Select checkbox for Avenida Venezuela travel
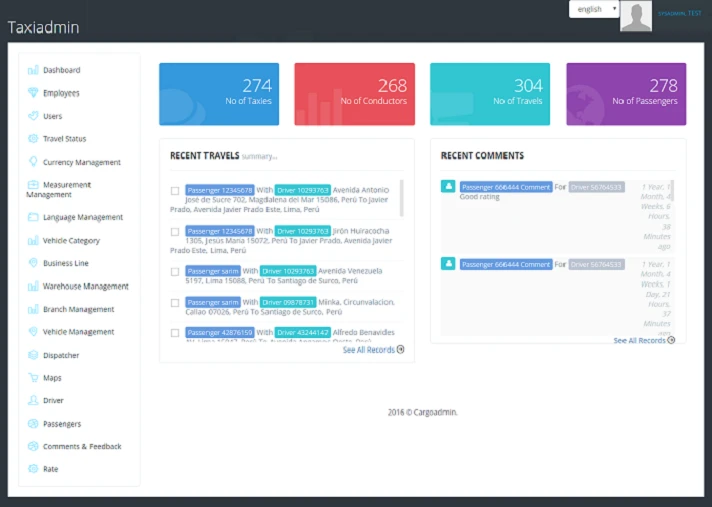 coord(175,272)
